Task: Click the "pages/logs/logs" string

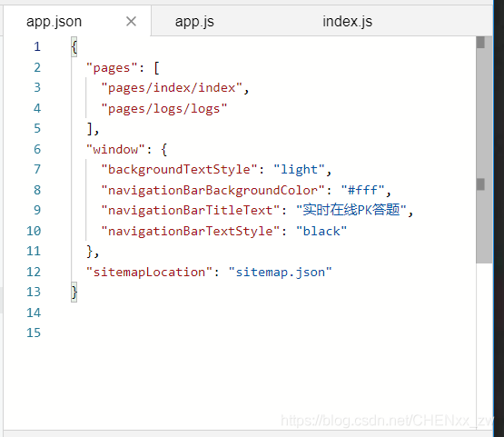Action: click(x=164, y=109)
